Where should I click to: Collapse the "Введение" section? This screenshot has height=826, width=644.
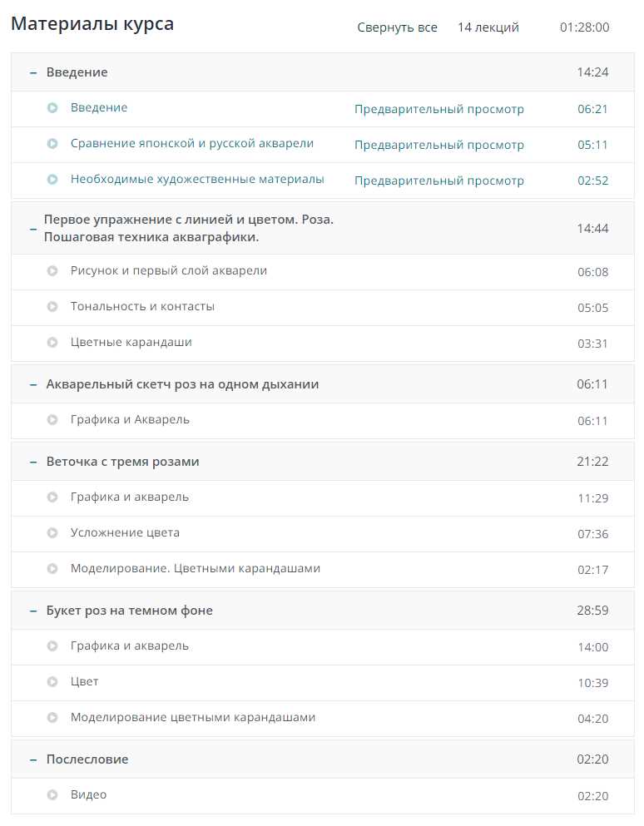pyautogui.click(x=33, y=73)
